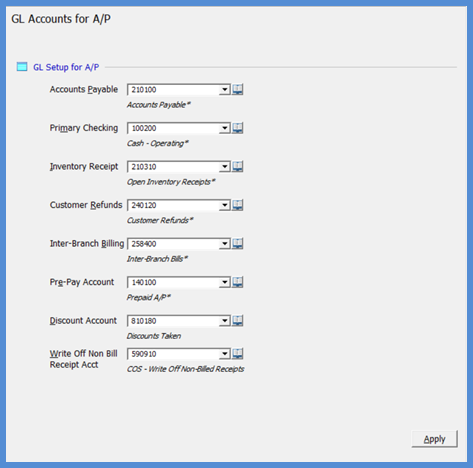Expand the Primary Checking dropdown arrow
The height and width of the screenshot is (468, 473).
[x=225, y=128]
